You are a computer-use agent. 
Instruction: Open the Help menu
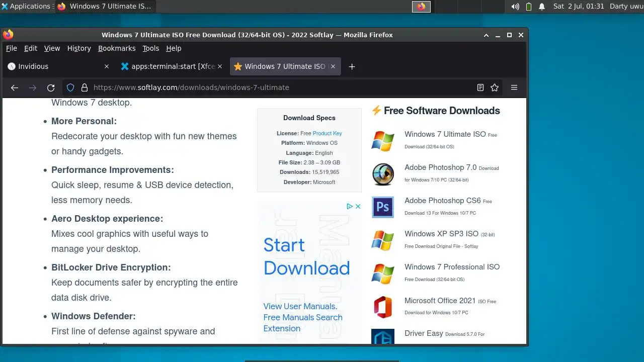pyautogui.click(x=174, y=48)
